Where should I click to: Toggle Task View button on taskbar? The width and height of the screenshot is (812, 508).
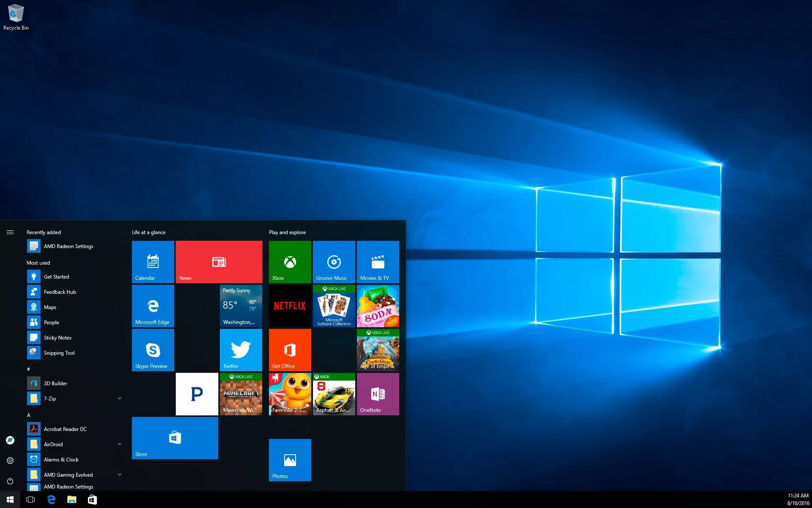(x=30, y=499)
